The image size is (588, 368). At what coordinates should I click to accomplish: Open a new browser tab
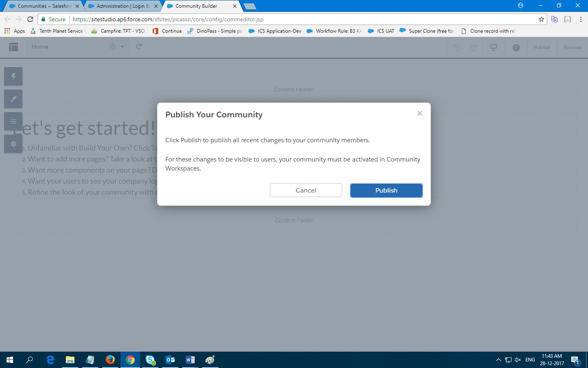[249, 6]
